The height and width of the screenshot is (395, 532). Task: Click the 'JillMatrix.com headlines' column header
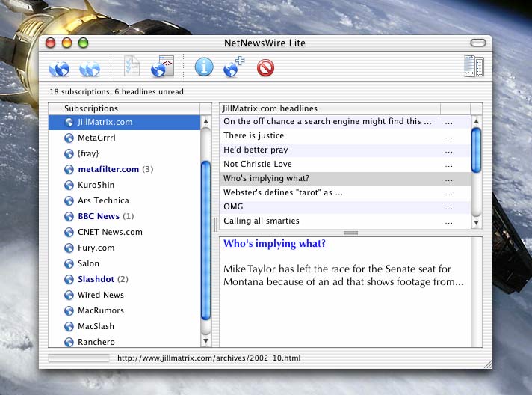(x=330, y=108)
